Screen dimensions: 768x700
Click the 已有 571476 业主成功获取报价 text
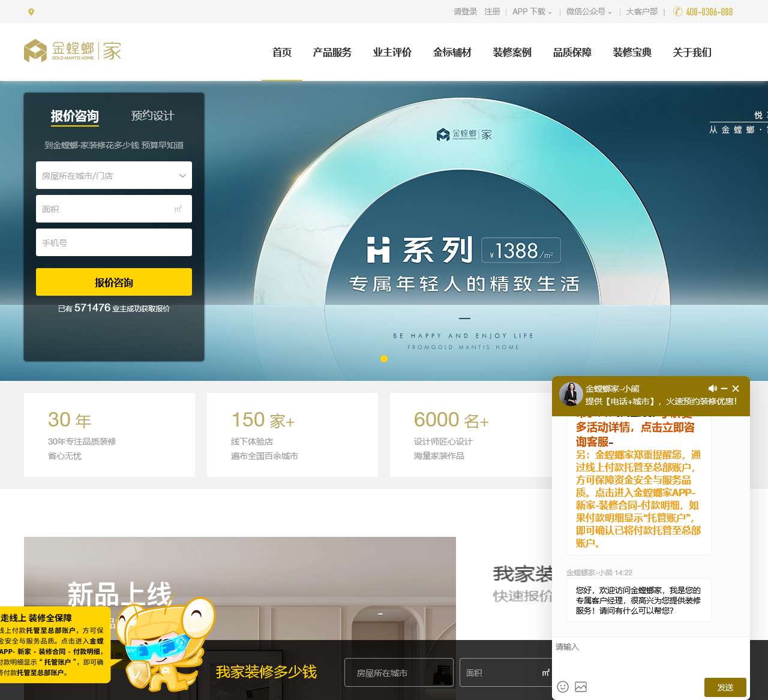click(x=114, y=308)
